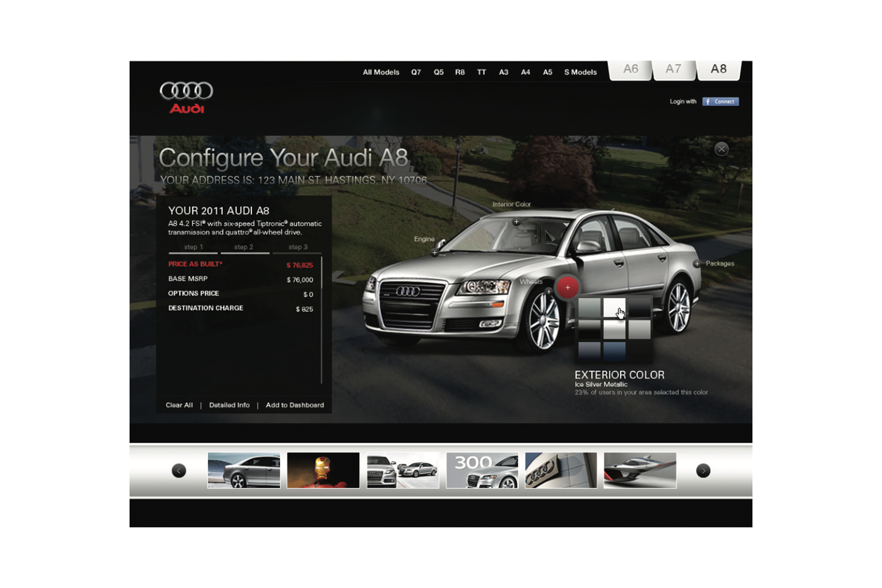Open Q7 in the model menu

(x=416, y=72)
